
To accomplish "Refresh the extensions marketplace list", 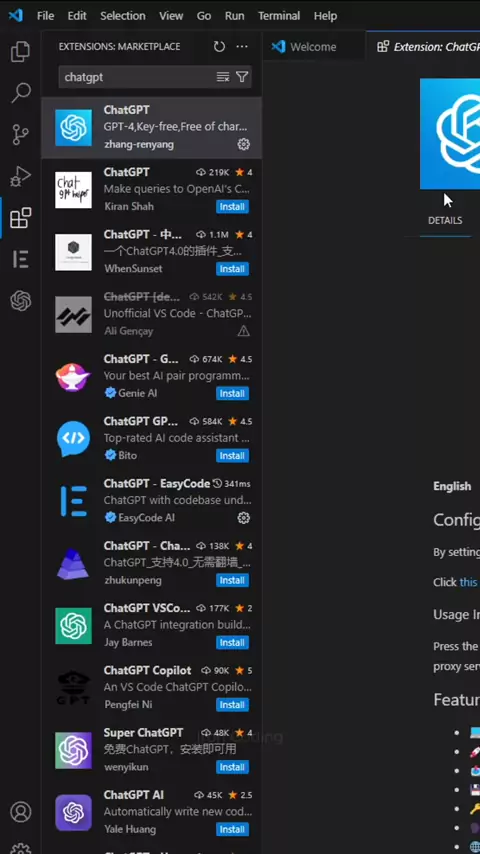I will click(220, 47).
